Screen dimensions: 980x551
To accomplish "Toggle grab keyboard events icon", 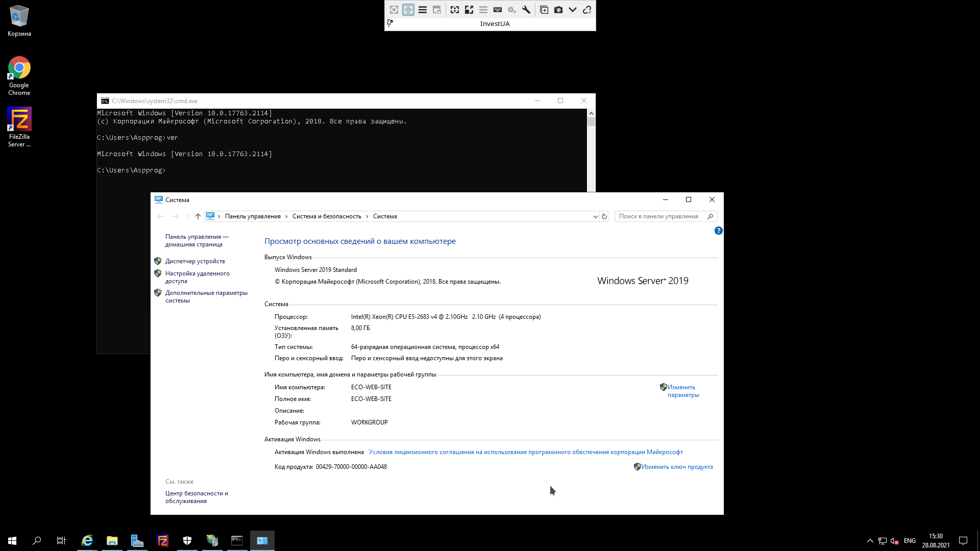I will [x=498, y=10].
